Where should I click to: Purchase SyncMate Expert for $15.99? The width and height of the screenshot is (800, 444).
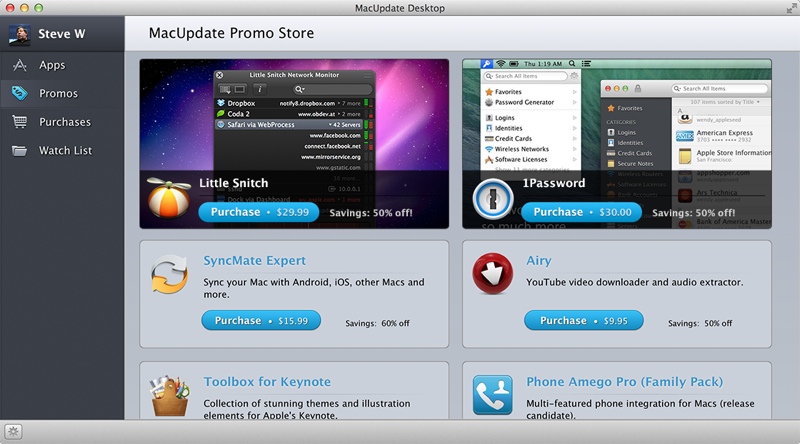click(261, 320)
